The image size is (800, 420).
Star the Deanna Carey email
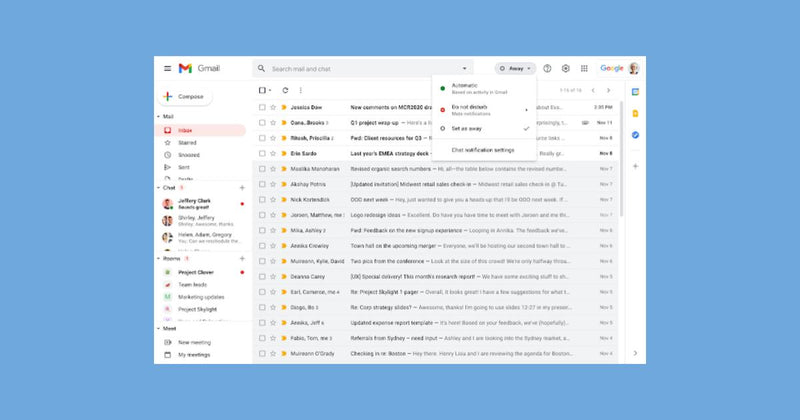click(x=273, y=277)
